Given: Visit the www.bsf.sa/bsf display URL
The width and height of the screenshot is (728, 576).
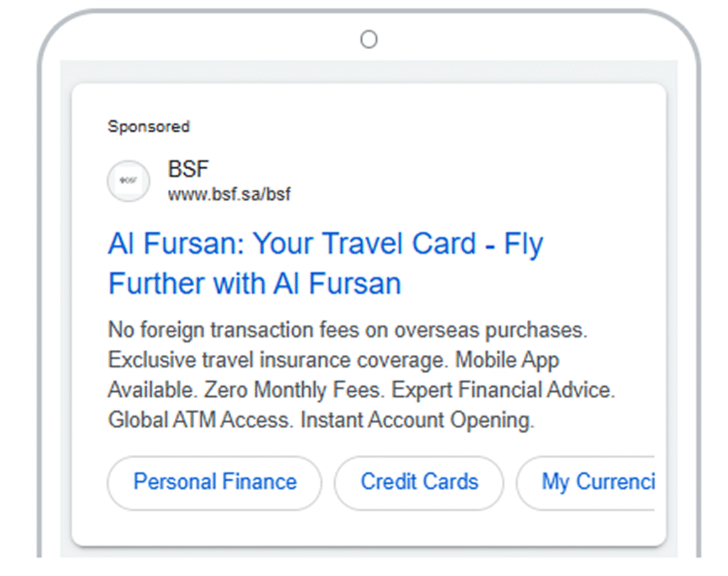Looking at the screenshot, I should pos(229,194).
